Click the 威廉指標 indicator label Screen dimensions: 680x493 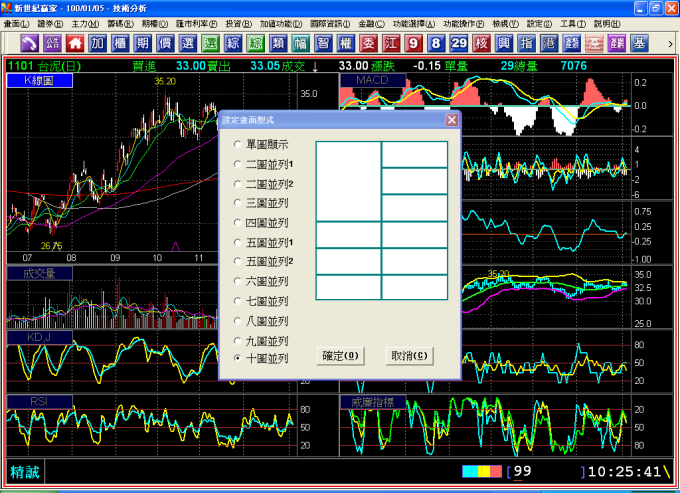[x=373, y=402]
